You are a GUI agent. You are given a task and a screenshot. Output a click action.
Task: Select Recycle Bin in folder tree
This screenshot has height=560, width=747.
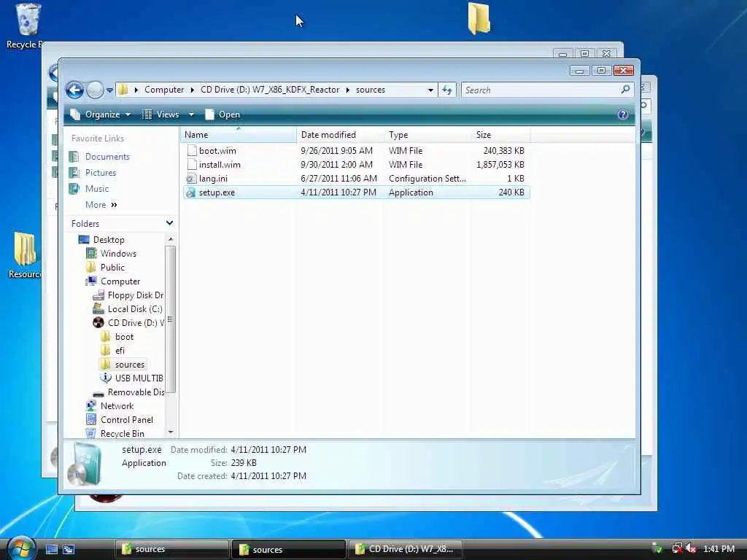point(122,433)
